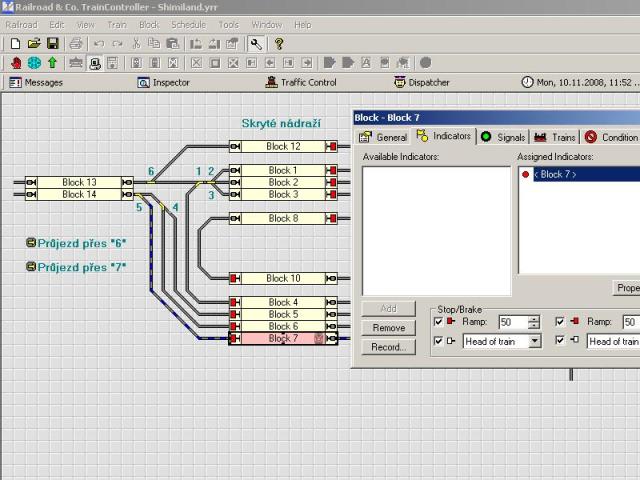Select the Indicators tab
640x480 pixels.
coord(444,136)
